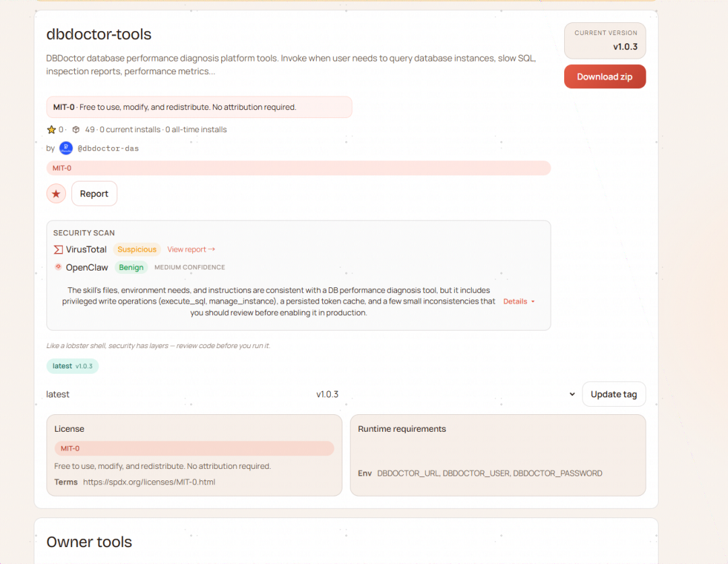This screenshot has height=564, width=728.
Task: Click the OpenClaw logo icon
Action: click(58, 267)
